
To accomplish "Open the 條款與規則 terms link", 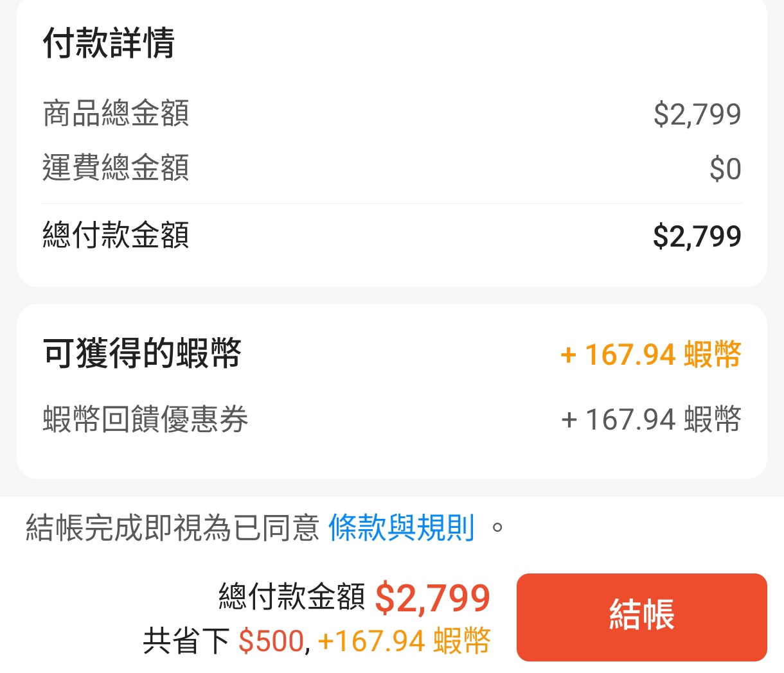I will pos(401,529).
